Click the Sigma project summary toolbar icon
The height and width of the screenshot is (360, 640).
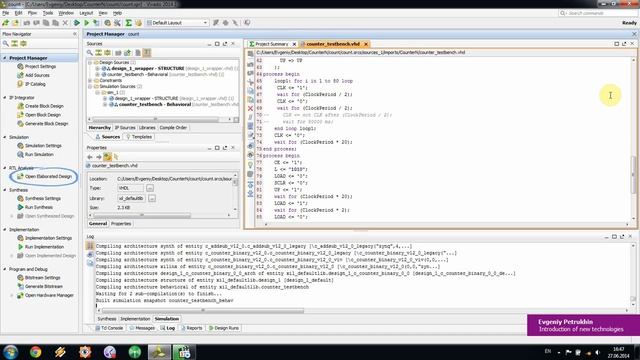coord(129,23)
